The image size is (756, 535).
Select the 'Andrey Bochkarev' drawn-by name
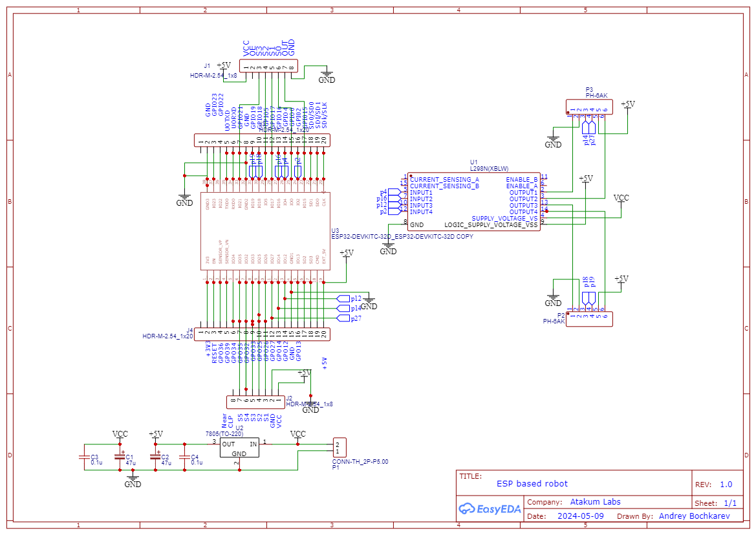coord(695,516)
